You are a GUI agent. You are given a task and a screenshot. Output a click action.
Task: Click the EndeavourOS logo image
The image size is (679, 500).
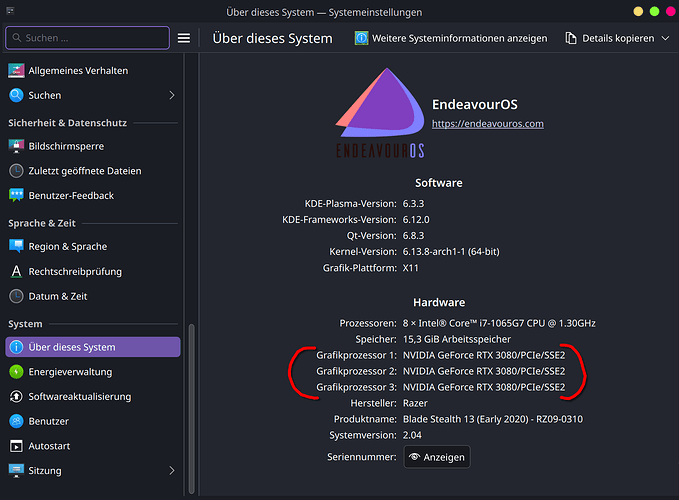380,113
